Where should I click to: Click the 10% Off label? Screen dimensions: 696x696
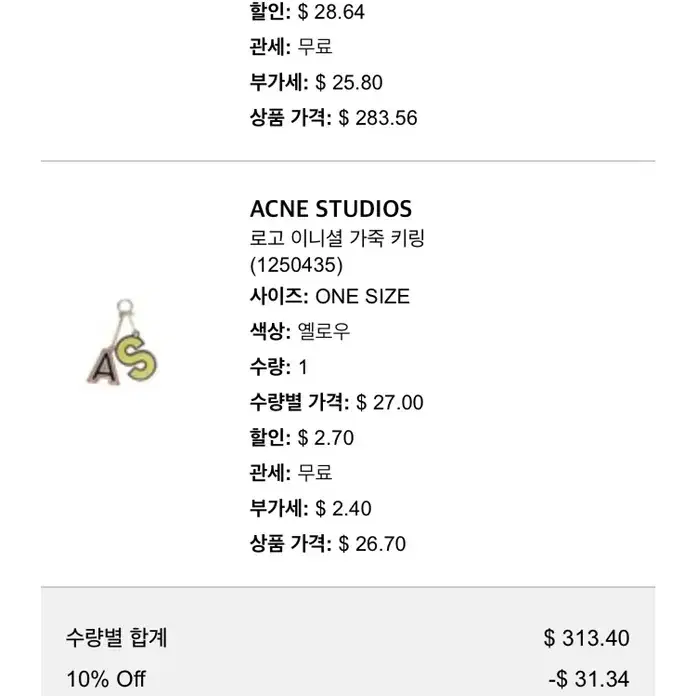point(106,679)
